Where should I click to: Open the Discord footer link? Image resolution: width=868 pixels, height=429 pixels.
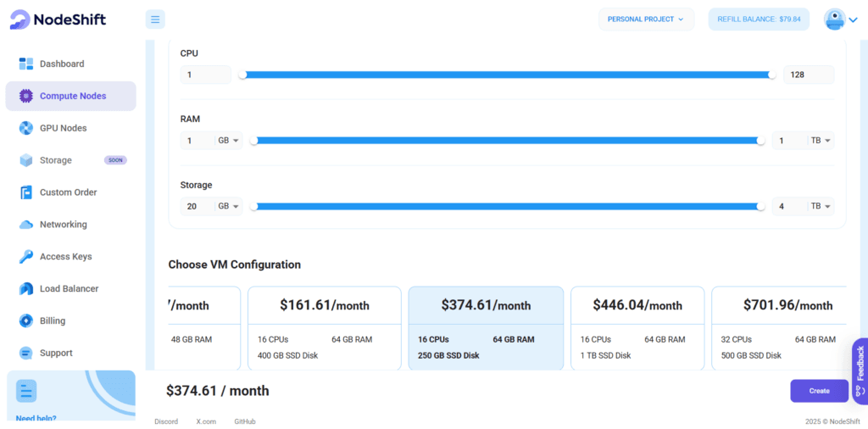coord(166,421)
